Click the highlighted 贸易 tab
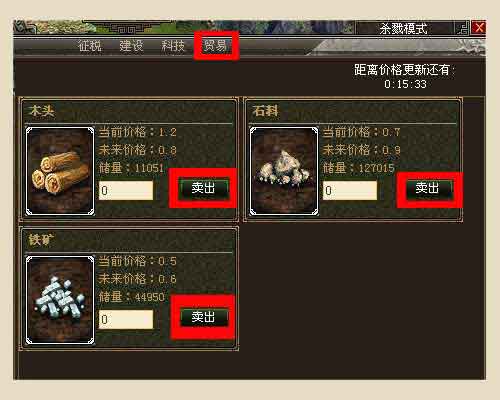The width and height of the screenshot is (500, 400). click(215, 46)
